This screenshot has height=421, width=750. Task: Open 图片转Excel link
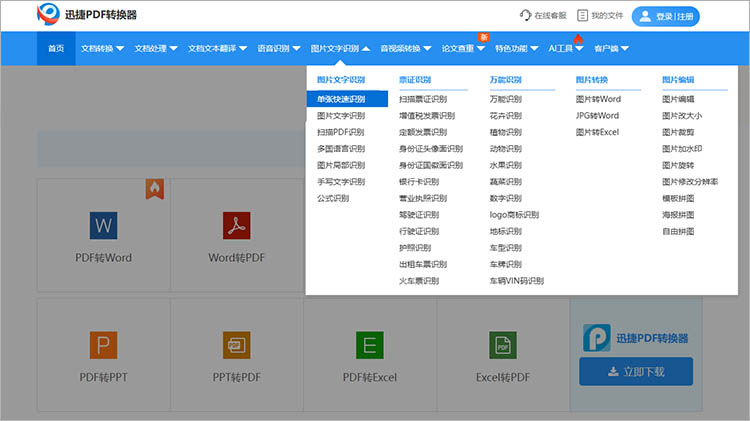click(597, 132)
